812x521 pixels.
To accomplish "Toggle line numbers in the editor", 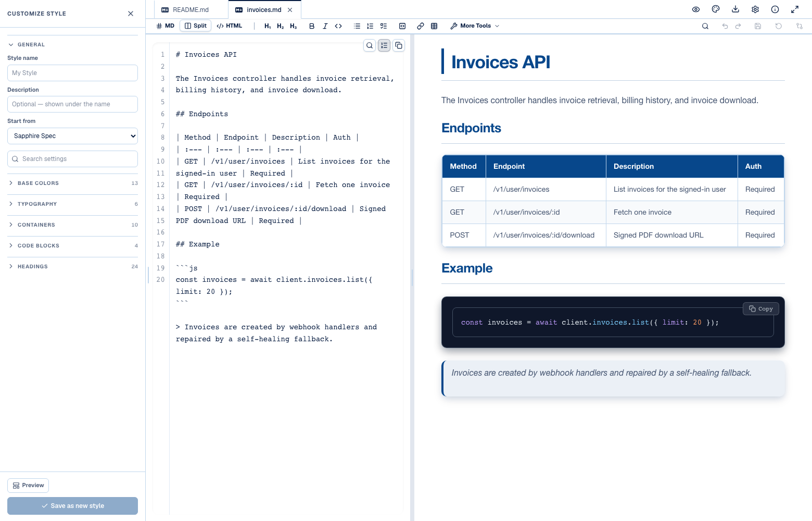I will [x=384, y=45].
